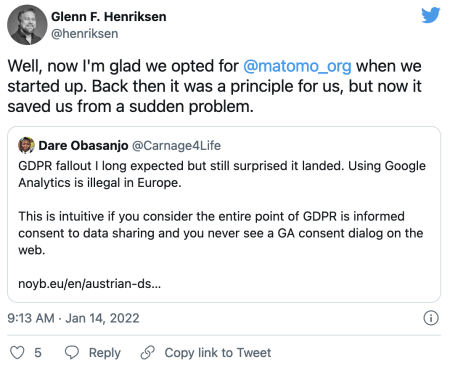Viewport: 450px width, 368px height.
Task: Open the noyb.eu/en/austrian-ds… link
Action: [90, 284]
